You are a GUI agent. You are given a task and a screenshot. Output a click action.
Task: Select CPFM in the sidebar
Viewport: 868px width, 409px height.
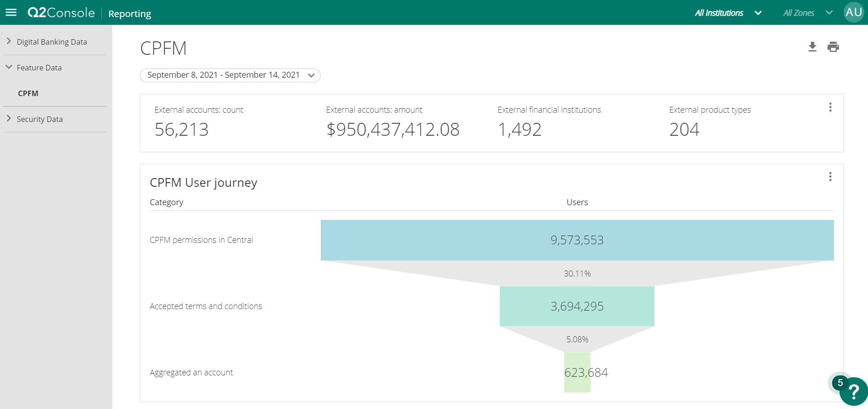(28, 93)
